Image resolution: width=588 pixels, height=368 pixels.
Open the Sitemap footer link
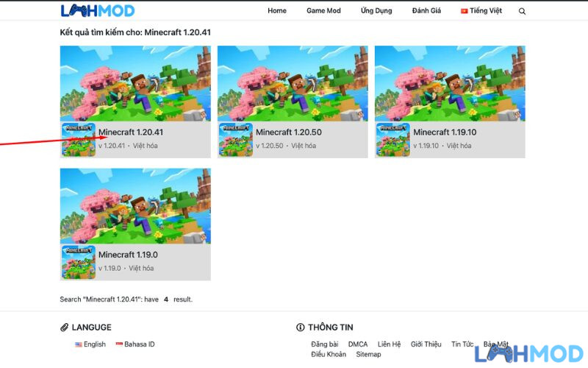click(x=368, y=354)
